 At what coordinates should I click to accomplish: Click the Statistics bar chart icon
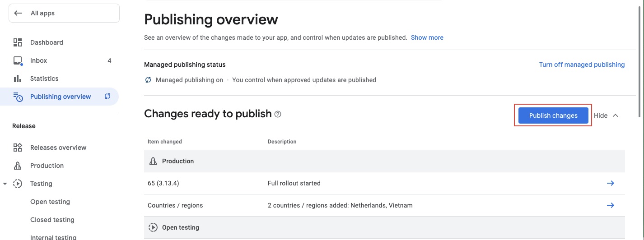pyautogui.click(x=18, y=78)
